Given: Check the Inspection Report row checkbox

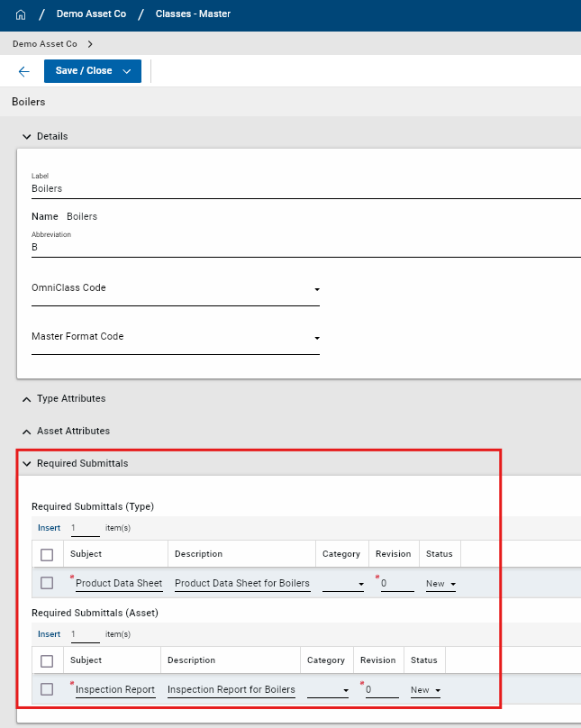Looking at the screenshot, I should coord(47,689).
